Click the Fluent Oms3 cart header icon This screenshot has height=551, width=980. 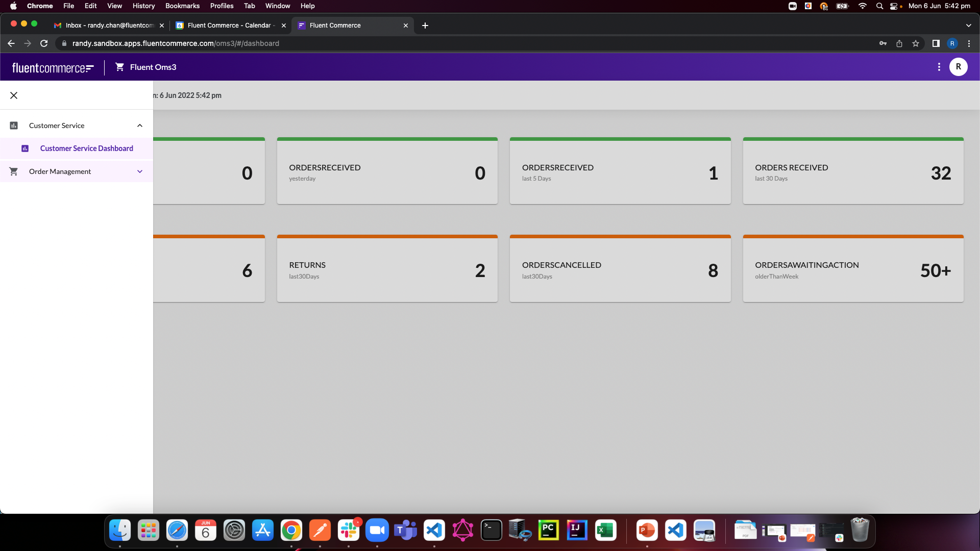click(120, 67)
